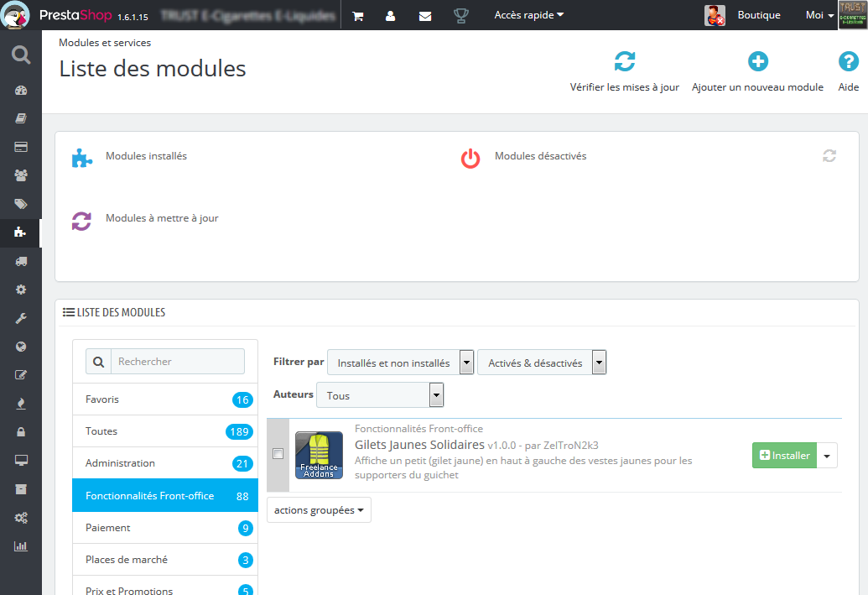Open the single gear icon in sidebar

21,290
